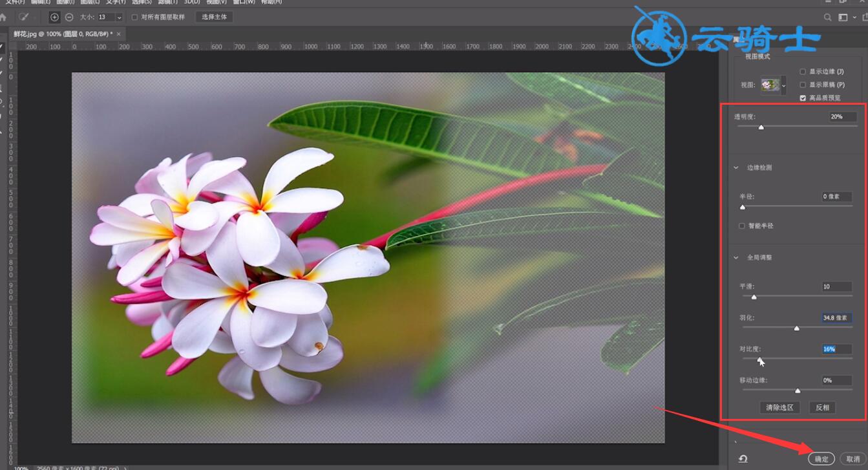Reset workspace using the undo arrow icon

pos(743,458)
